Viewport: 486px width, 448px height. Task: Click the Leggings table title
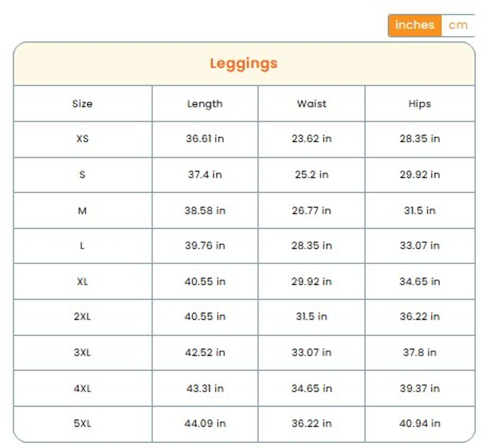243,64
